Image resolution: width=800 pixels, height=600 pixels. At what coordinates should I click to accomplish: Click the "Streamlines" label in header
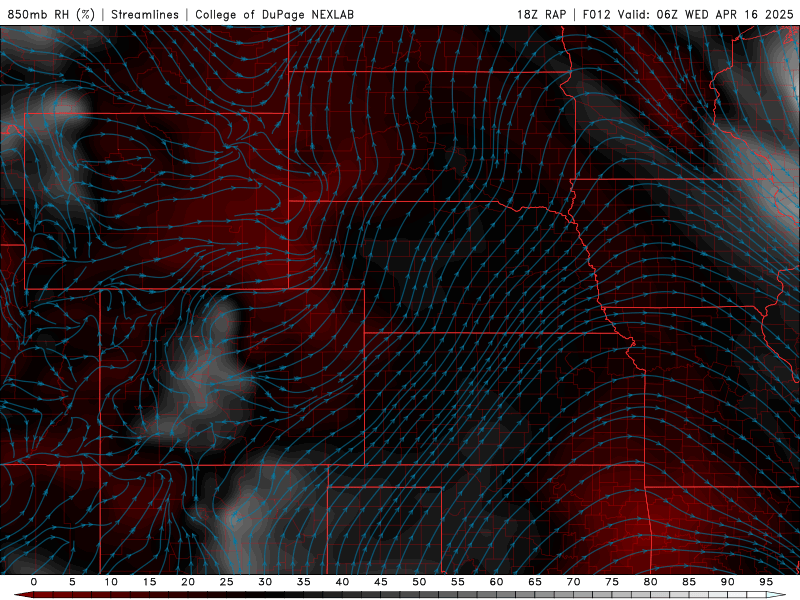(145, 14)
